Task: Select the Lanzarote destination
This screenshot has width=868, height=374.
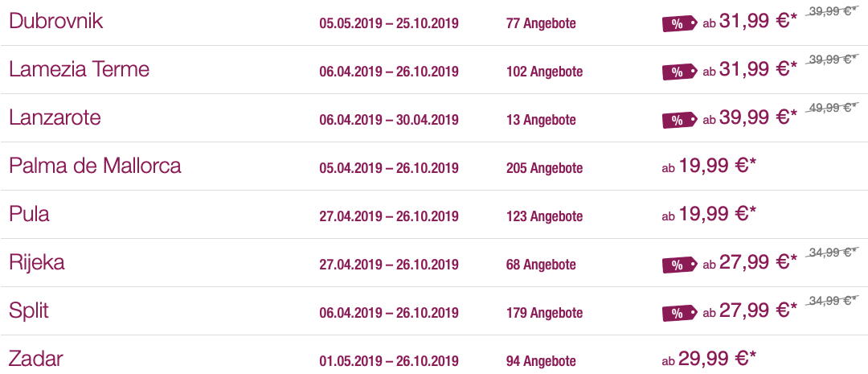Action: point(55,117)
